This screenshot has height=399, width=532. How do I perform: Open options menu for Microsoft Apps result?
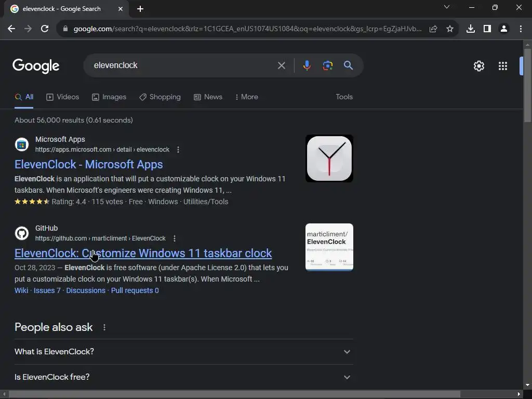coord(178,150)
